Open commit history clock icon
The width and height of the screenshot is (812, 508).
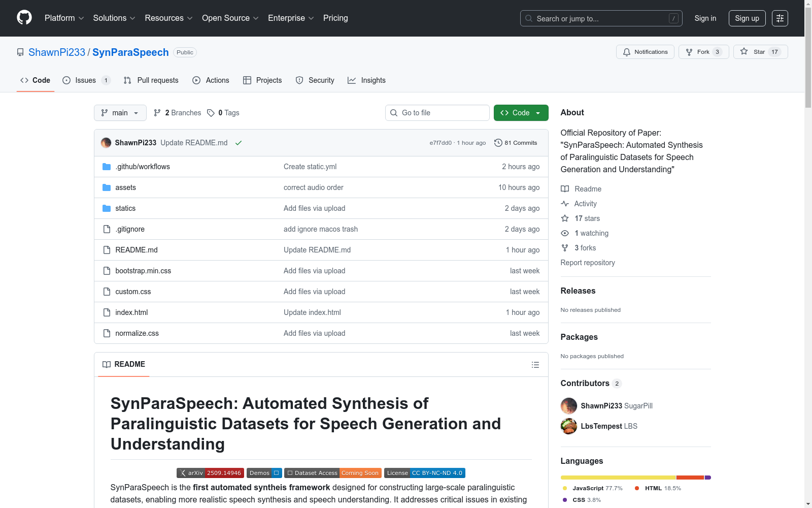tap(498, 143)
